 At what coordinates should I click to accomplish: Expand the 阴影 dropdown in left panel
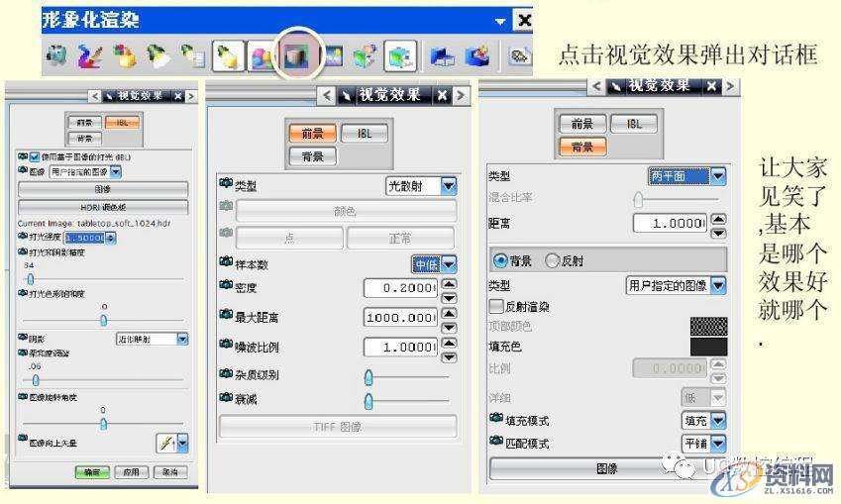point(182,339)
